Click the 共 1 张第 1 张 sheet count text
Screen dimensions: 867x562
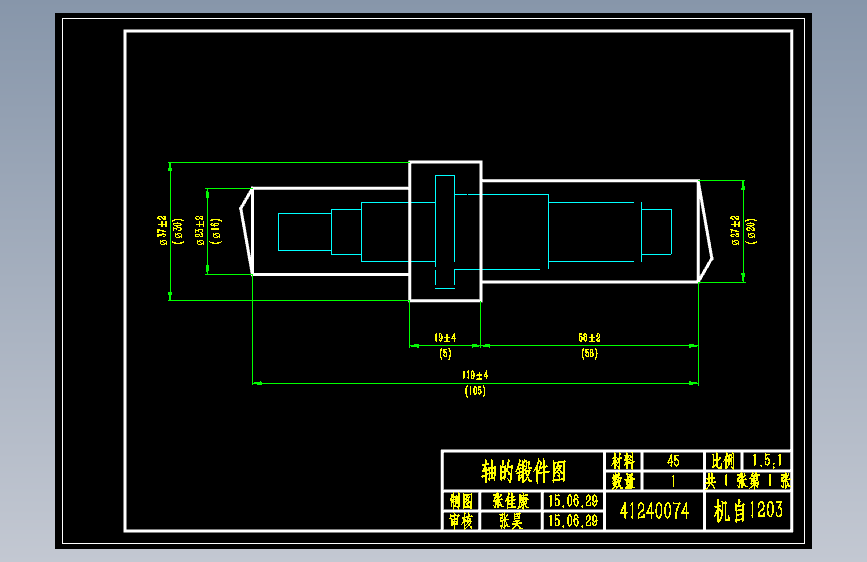tap(748, 481)
